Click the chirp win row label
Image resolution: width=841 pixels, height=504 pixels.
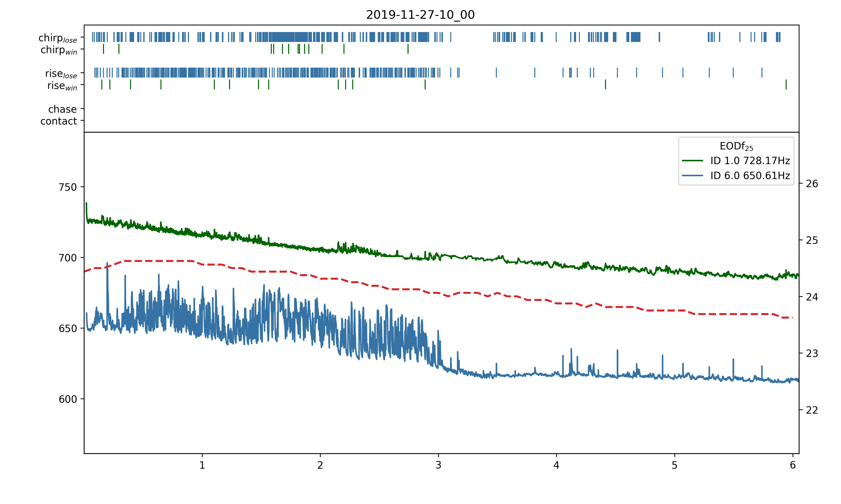coord(58,50)
